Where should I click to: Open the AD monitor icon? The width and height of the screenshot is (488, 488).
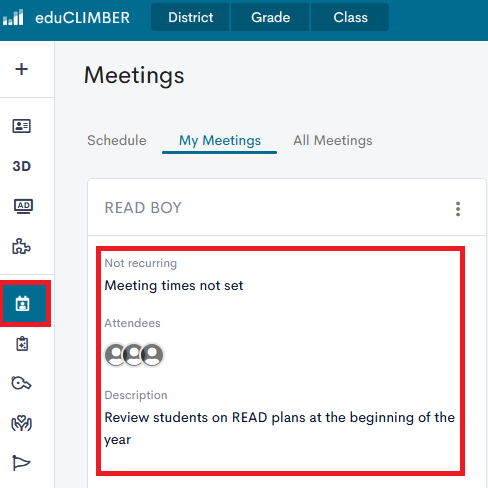(x=23, y=206)
